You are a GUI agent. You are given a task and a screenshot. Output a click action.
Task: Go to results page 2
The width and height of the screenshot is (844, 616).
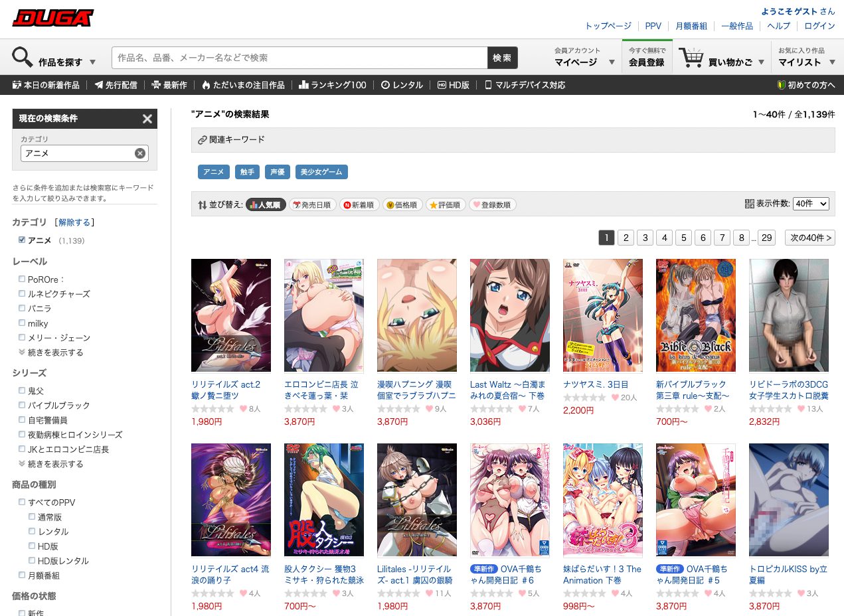(626, 238)
